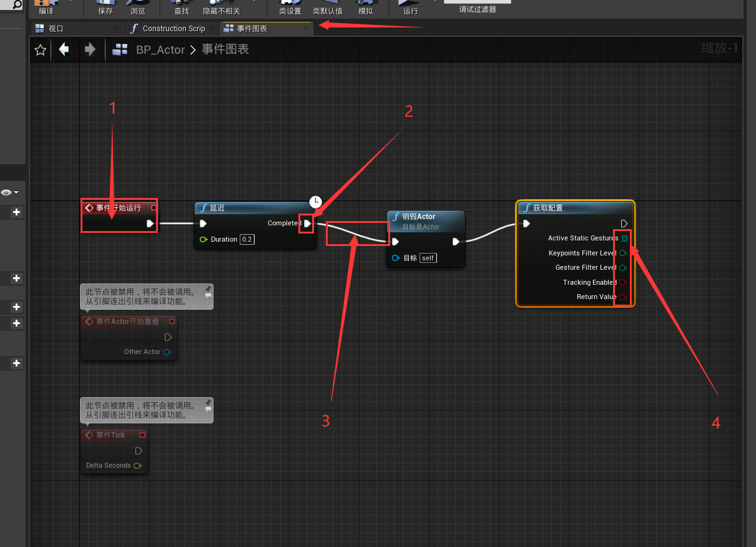Open the eye view options dropdown
The height and width of the screenshot is (547, 756).
[x=10, y=192]
